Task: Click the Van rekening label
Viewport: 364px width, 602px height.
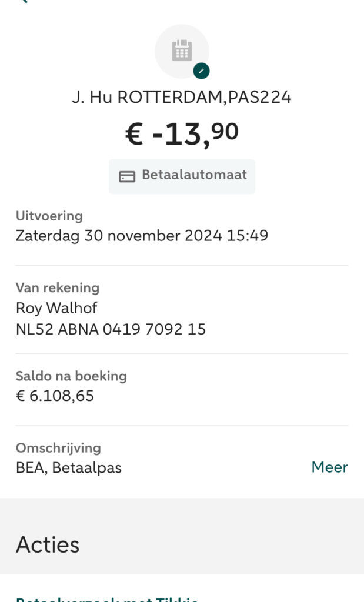Action: click(x=57, y=288)
